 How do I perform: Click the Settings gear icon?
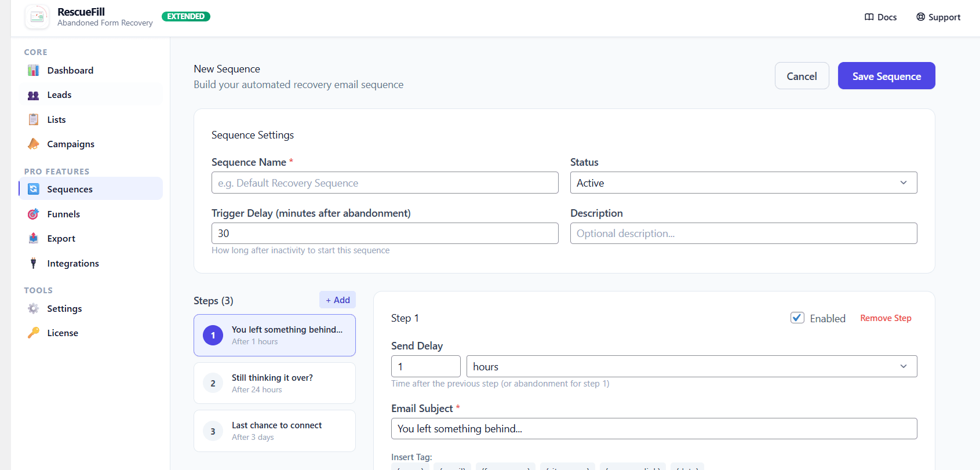click(34, 308)
